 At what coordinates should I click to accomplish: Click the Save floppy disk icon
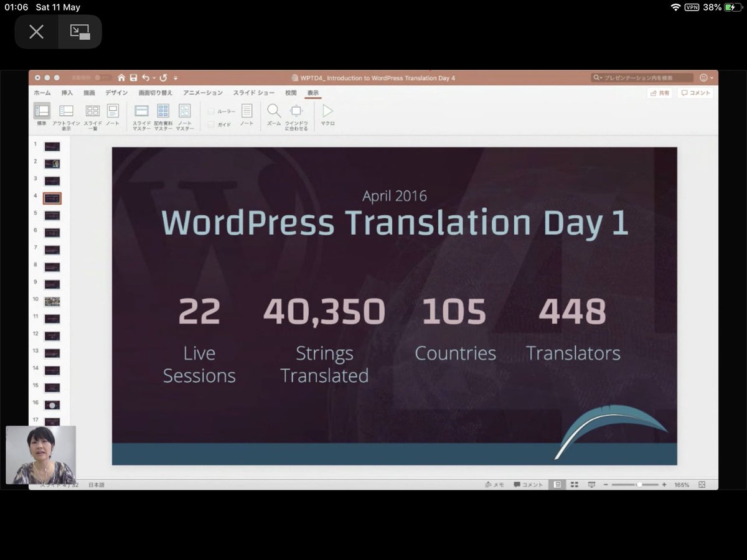[x=133, y=78]
